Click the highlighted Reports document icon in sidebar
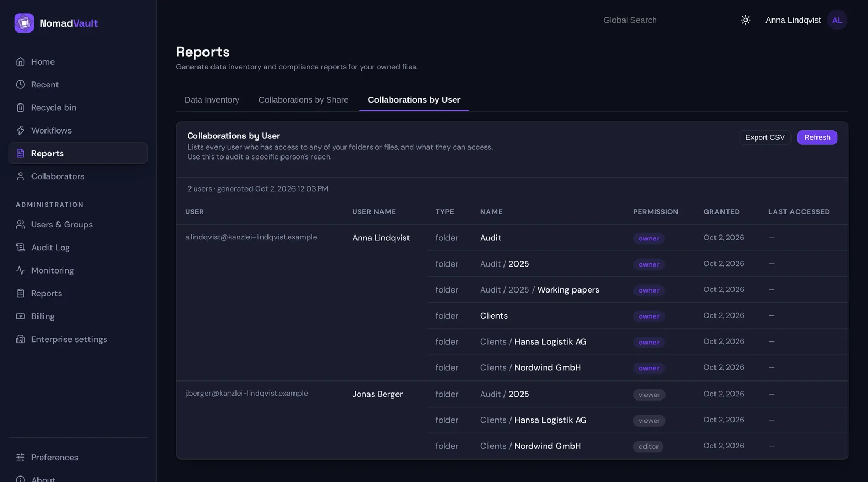The height and width of the screenshot is (482, 868). (21, 154)
